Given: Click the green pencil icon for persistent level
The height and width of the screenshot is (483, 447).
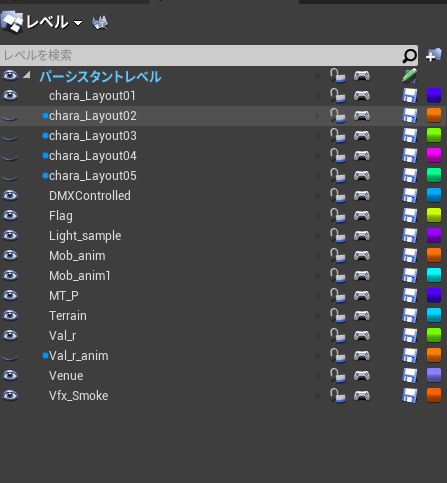Looking at the screenshot, I should 409,75.
